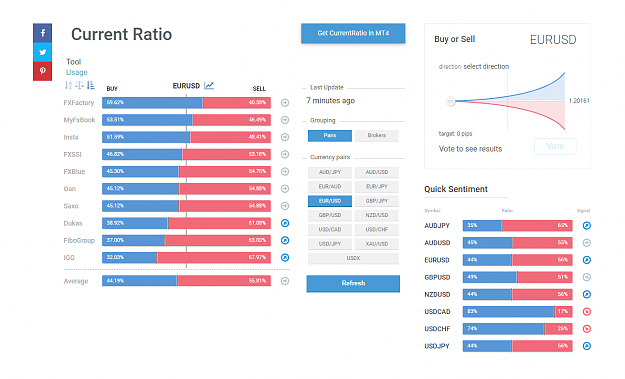Click the Refresh button

tap(353, 283)
